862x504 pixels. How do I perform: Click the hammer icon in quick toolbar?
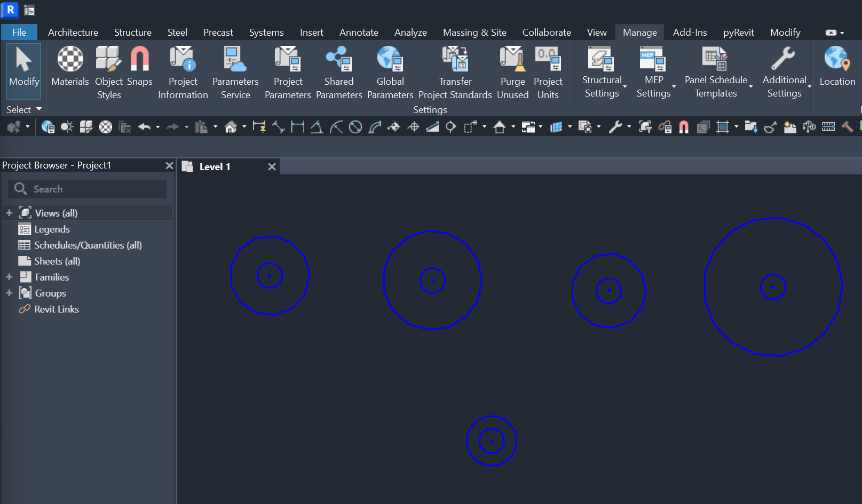tap(847, 127)
